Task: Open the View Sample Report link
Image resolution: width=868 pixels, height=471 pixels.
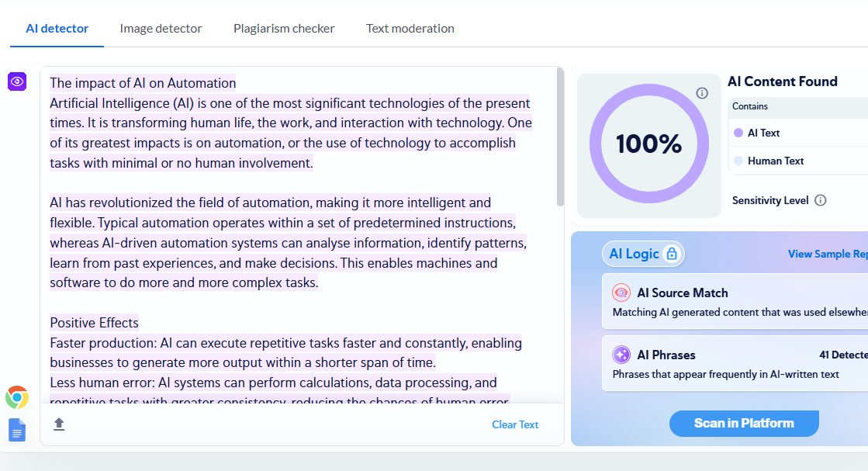Action: tap(828, 254)
